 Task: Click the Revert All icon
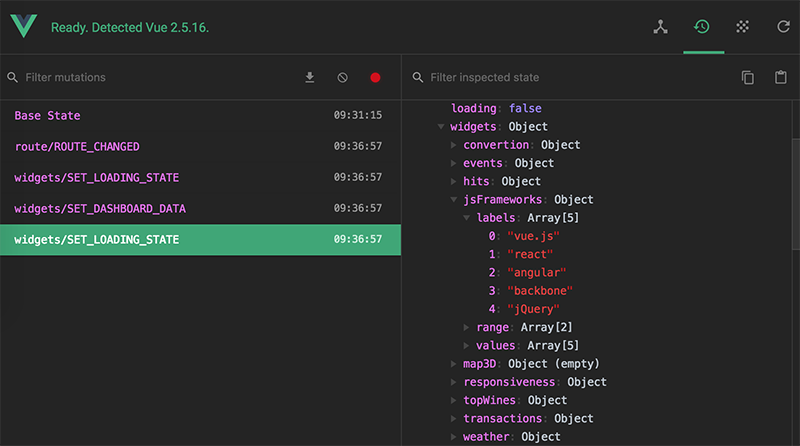coord(342,78)
